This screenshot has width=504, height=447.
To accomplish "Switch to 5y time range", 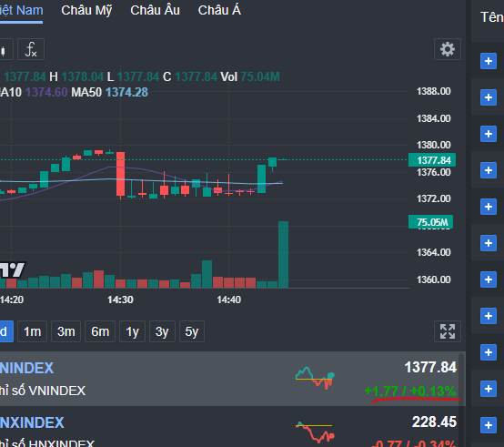I will point(192,331).
